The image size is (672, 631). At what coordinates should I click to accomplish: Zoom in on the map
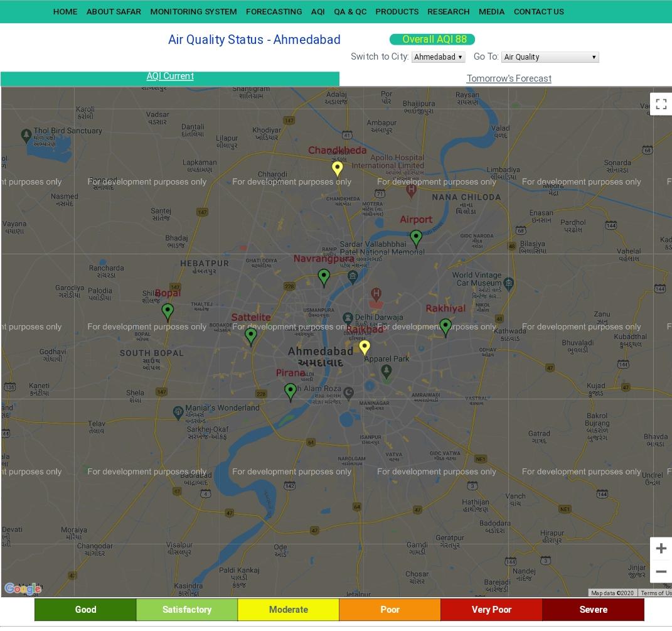(x=661, y=548)
